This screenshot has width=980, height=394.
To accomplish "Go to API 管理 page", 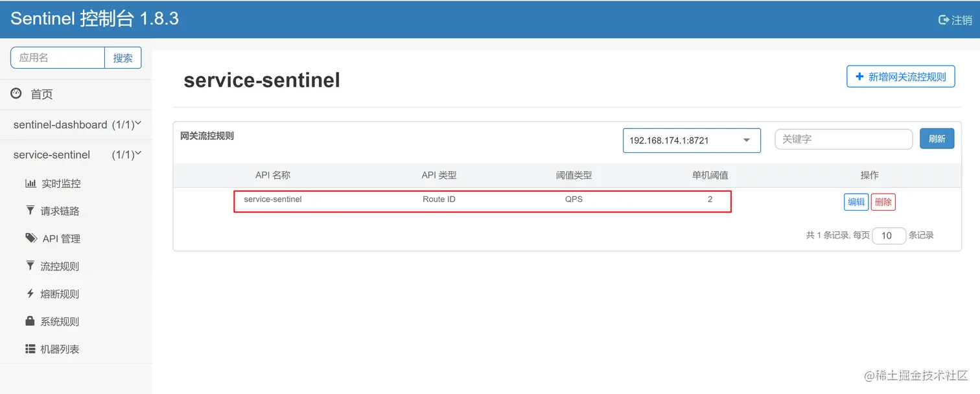I will pos(62,238).
